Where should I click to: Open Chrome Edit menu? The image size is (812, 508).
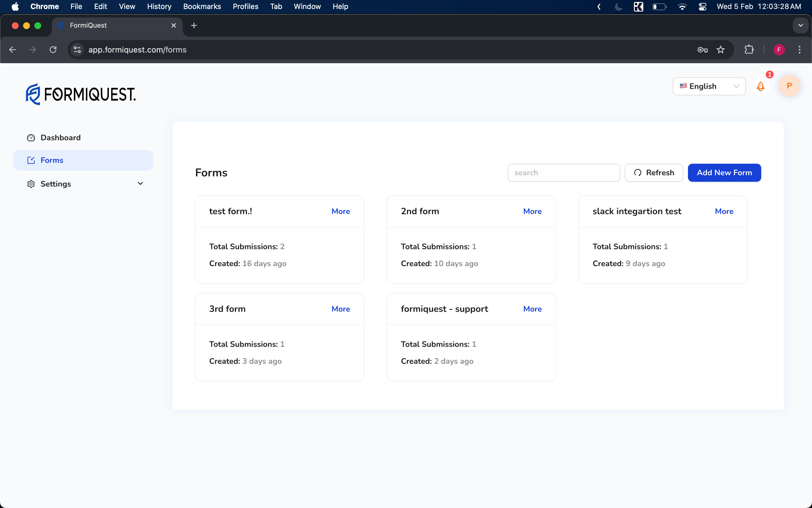100,6
